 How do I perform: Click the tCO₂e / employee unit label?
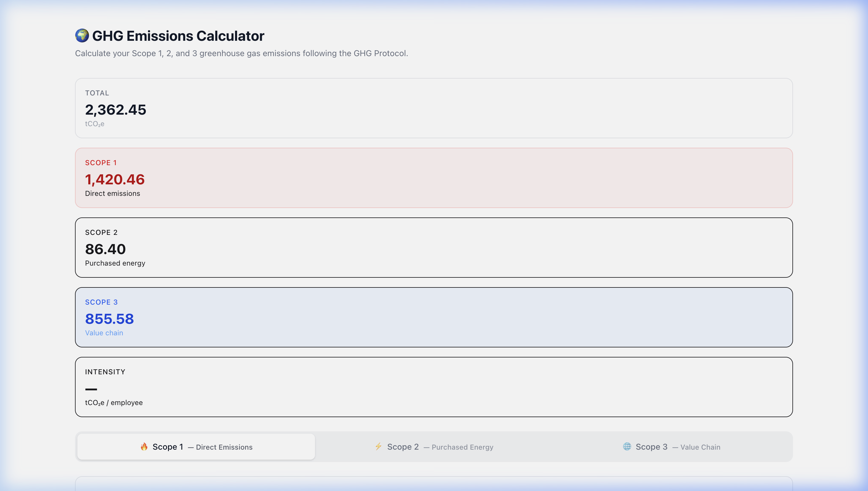pos(114,402)
